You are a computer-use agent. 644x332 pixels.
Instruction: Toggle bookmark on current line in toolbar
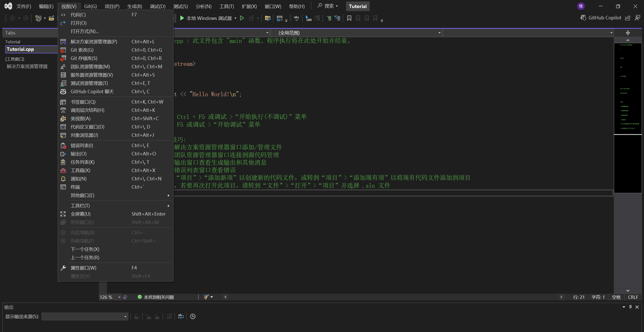349,18
